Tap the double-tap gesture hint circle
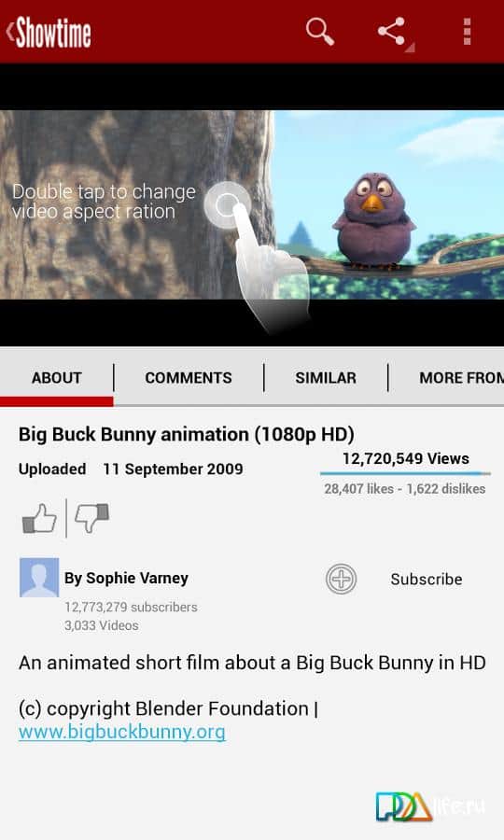504x840 pixels. tap(227, 205)
